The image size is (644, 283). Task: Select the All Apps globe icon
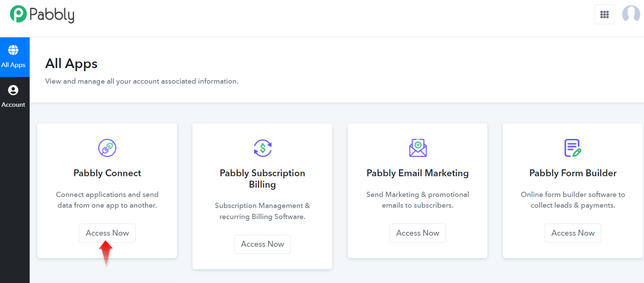point(13,50)
